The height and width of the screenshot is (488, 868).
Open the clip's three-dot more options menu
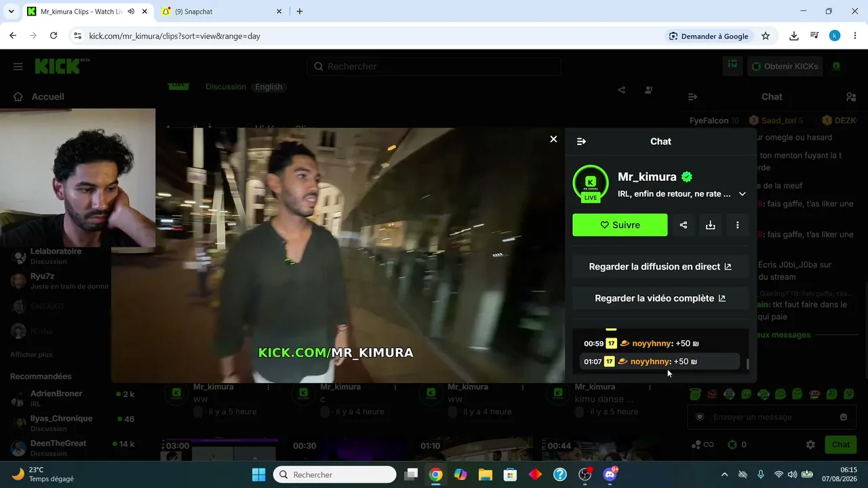738,225
